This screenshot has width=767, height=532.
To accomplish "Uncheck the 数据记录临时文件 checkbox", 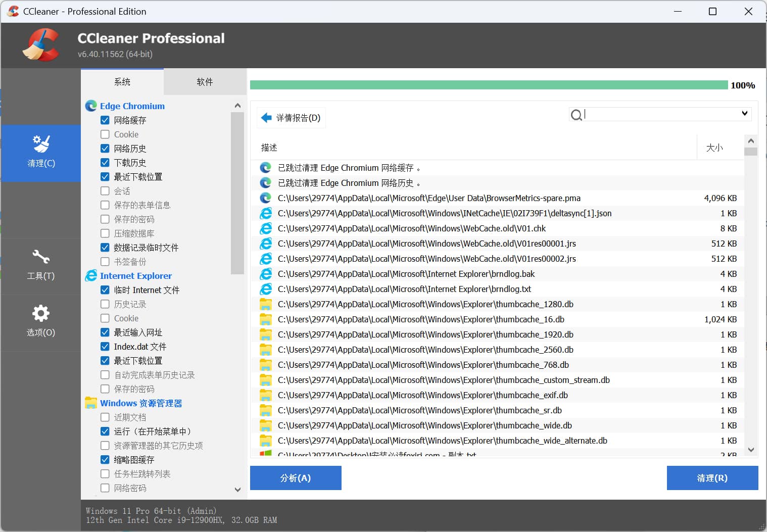I will [105, 248].
